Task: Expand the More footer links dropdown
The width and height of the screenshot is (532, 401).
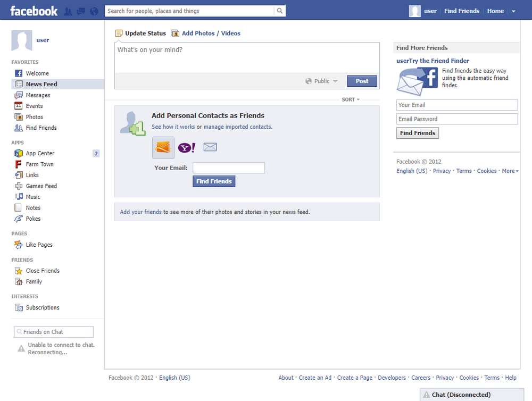Action: [x=510, y=171]
